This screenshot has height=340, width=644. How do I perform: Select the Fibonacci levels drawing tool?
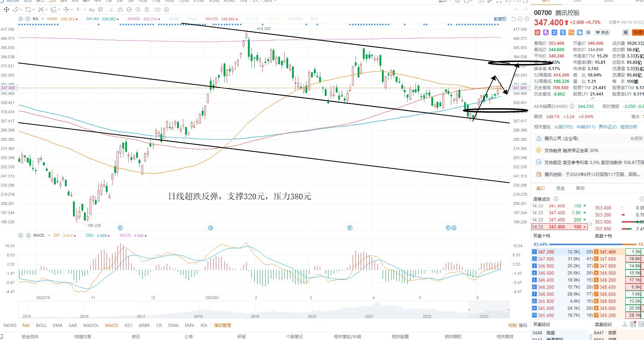[54, 10]
